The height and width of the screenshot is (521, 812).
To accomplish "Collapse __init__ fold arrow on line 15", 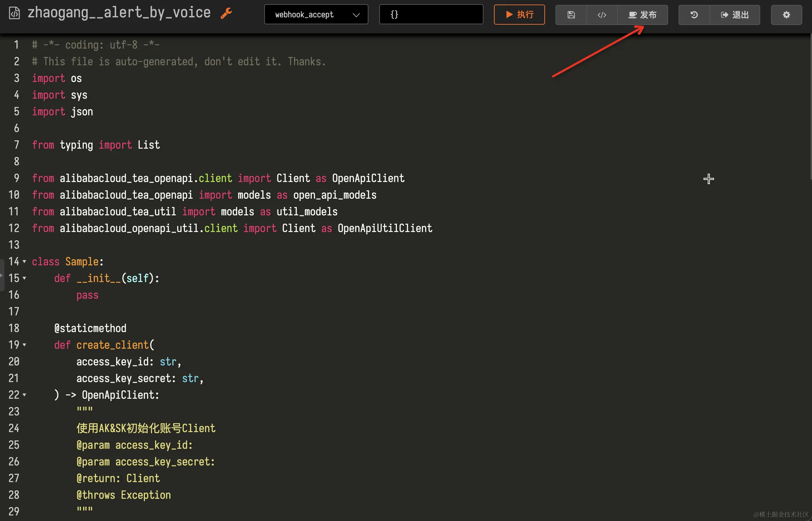I will 24,278.
